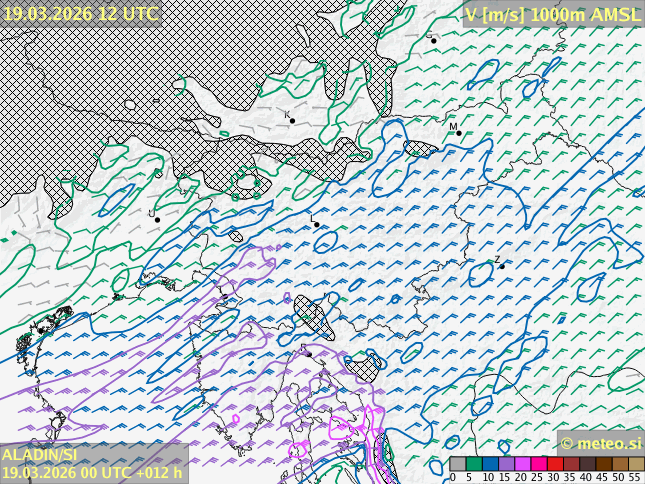This screenshot has height=484, width=645.
Task: Click the meteo.si copyright label
Action: (x=600, y=443)
